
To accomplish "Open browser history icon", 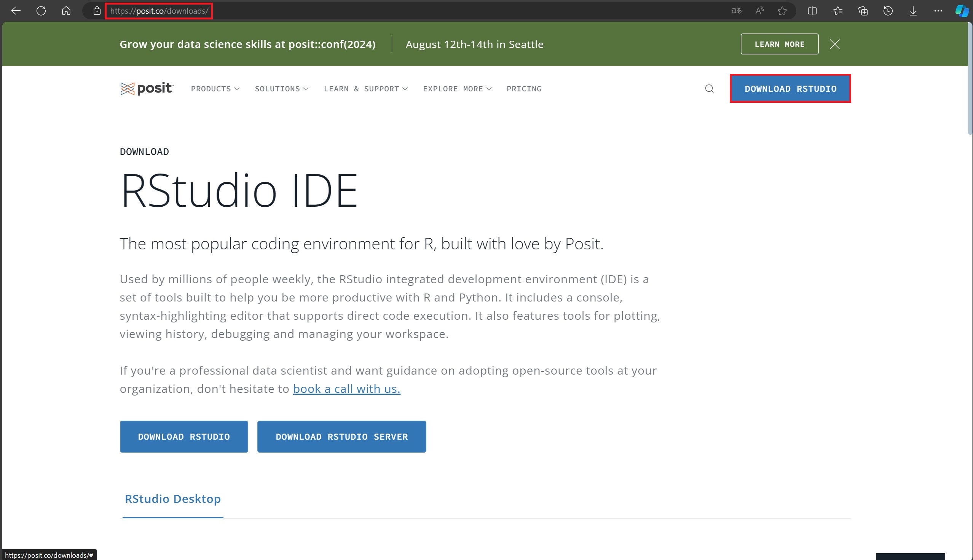I will pyautogui.click(x=888, y=11).
